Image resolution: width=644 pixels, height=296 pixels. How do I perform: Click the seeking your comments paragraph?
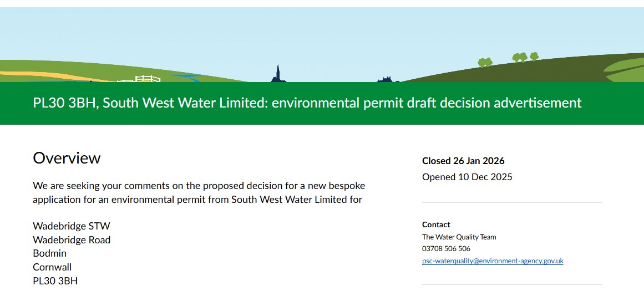tap(199, 192)
